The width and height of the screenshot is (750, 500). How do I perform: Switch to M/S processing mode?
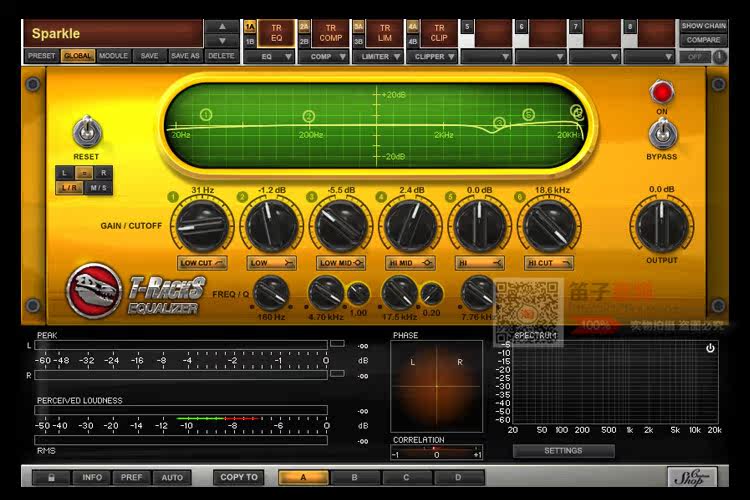[99, 188]
